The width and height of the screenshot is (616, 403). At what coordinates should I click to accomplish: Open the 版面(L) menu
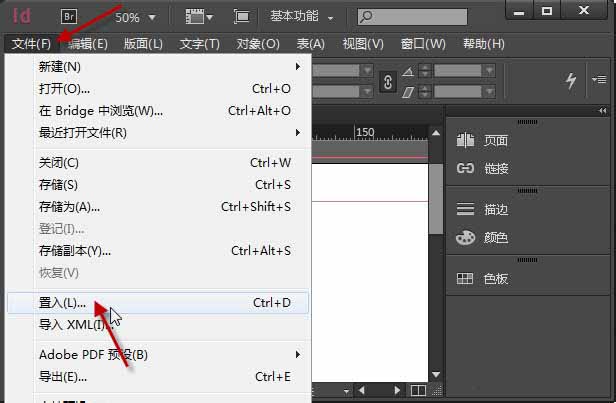(143, 44)
